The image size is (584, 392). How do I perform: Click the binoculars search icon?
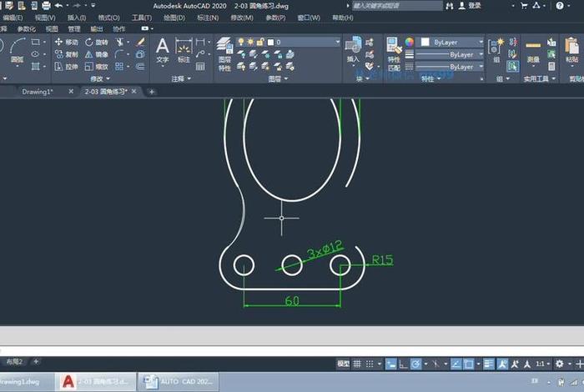coord(450,6)
